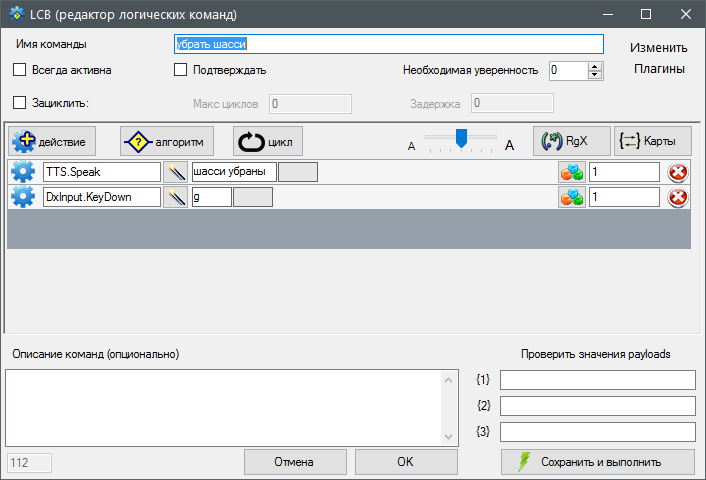Click the small A at slider start
Viewport: 706px width, 480px height.
411,146
